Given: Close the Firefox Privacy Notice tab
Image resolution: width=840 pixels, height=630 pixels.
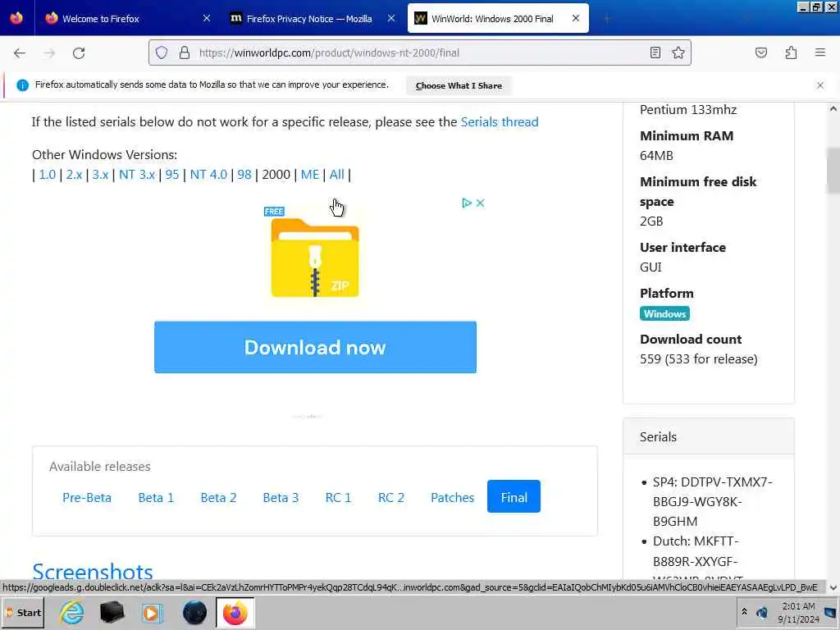Looking at the screenshot, I should tap(391, 18).
